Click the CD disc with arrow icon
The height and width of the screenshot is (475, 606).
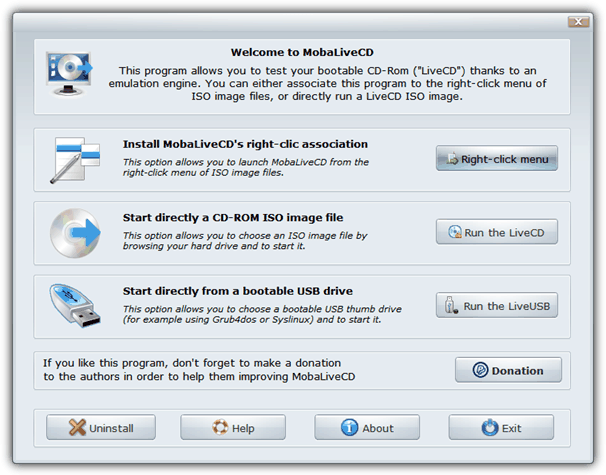[x=75, y=233]
